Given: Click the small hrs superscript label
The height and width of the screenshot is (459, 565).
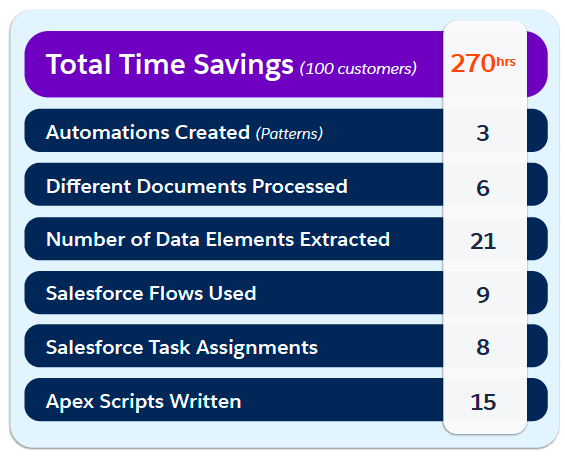Looking at the screenshot, I should click(506, 62).
